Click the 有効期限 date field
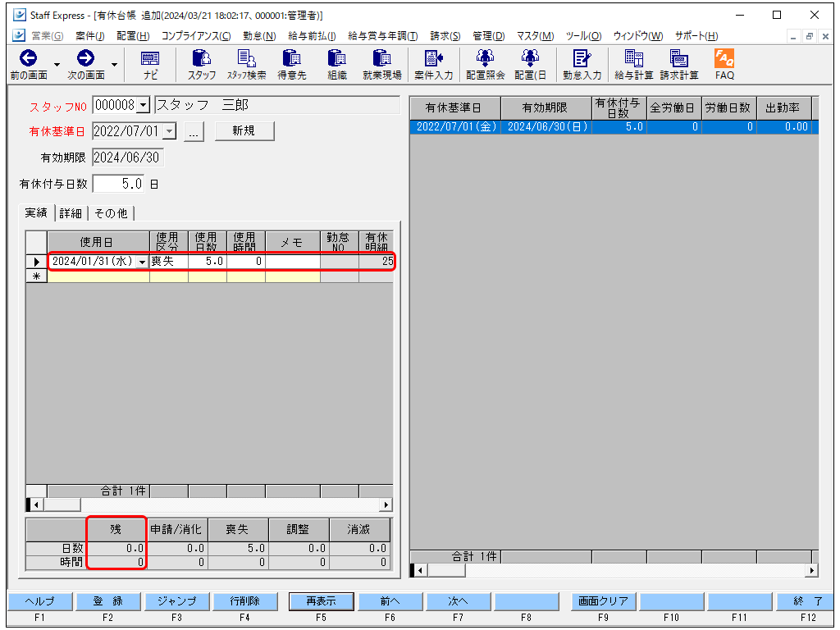Viewport: 840px width, 630px height. click(x=127, y=157)
